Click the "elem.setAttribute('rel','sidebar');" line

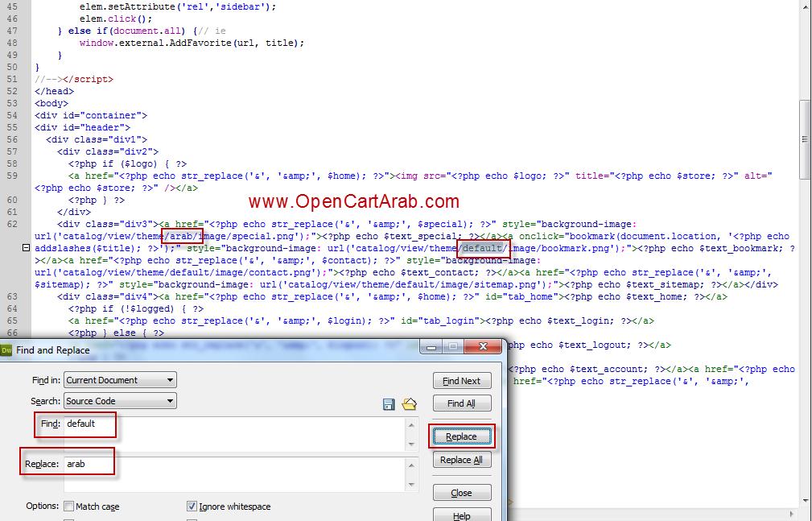point(178,6)
